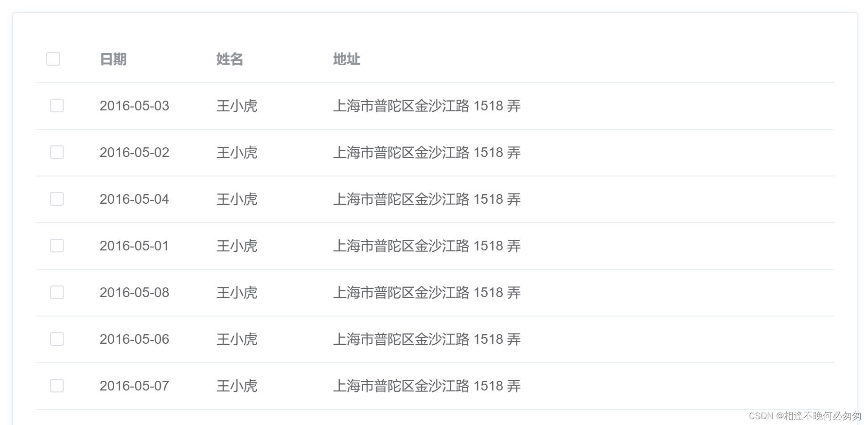
Task: Check the checkbox for row 2016-05-08
Action: point(56,292)
